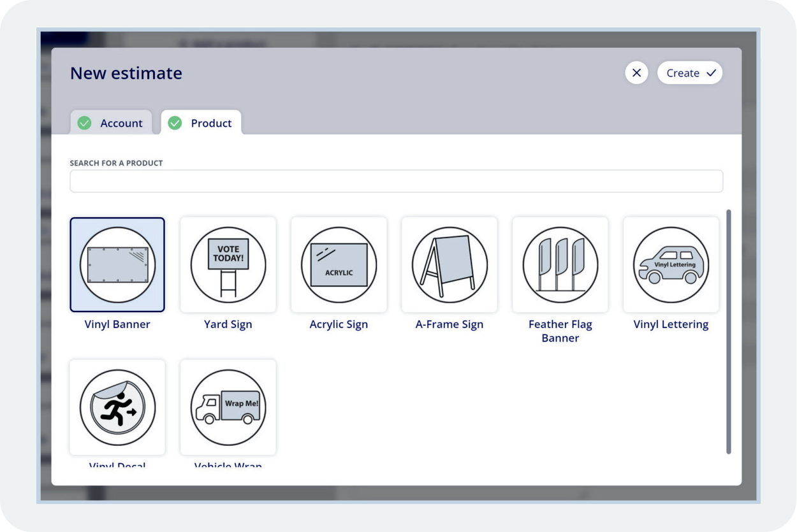Select the A-Frame Sign icon
This screenshot has height=532, width=797.
(x=450, y=264)
